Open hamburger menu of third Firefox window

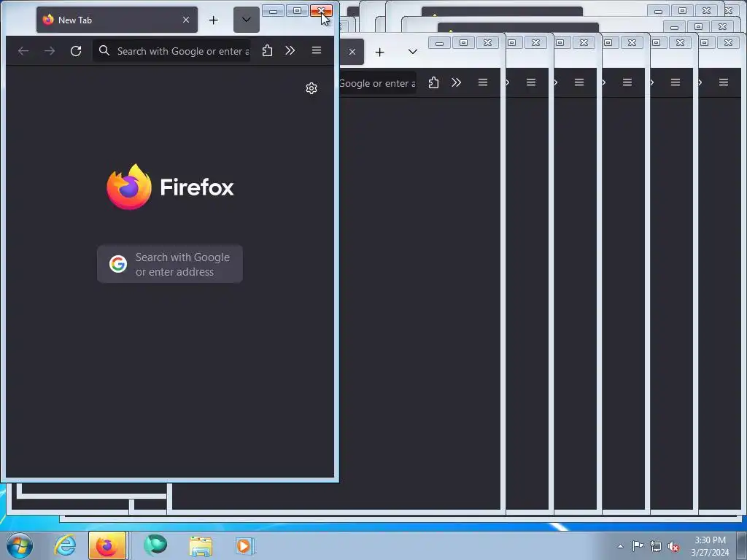point(531,83)
